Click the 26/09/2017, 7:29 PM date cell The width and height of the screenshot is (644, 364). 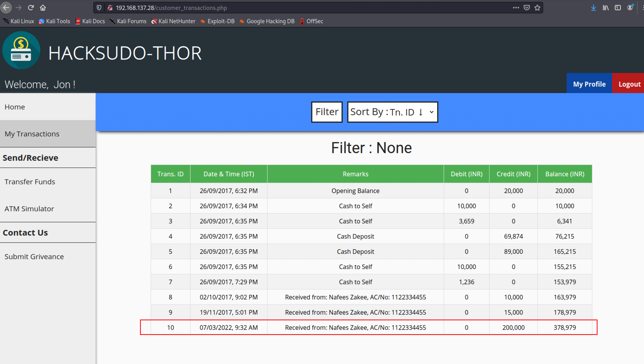[x=229, y=282]
